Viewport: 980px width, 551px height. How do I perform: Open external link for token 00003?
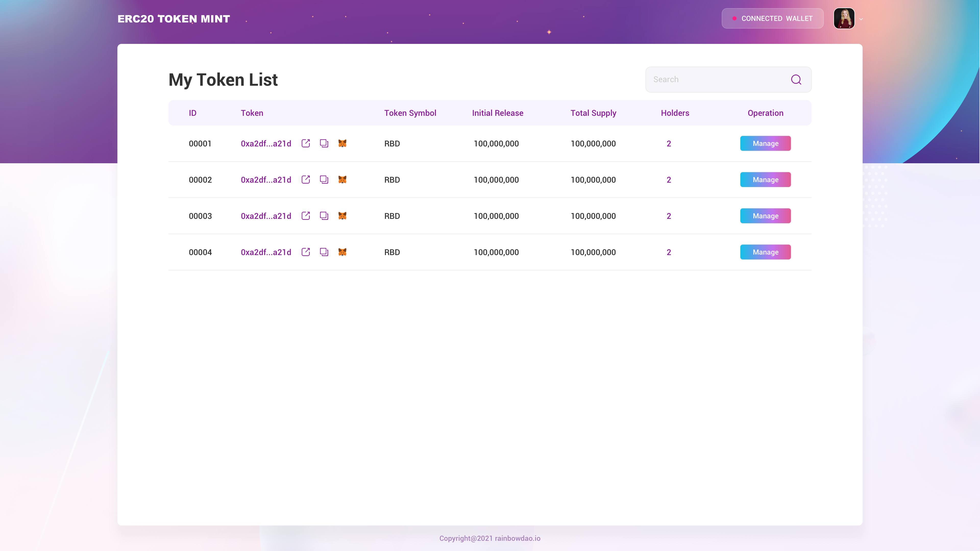point(305,216)
